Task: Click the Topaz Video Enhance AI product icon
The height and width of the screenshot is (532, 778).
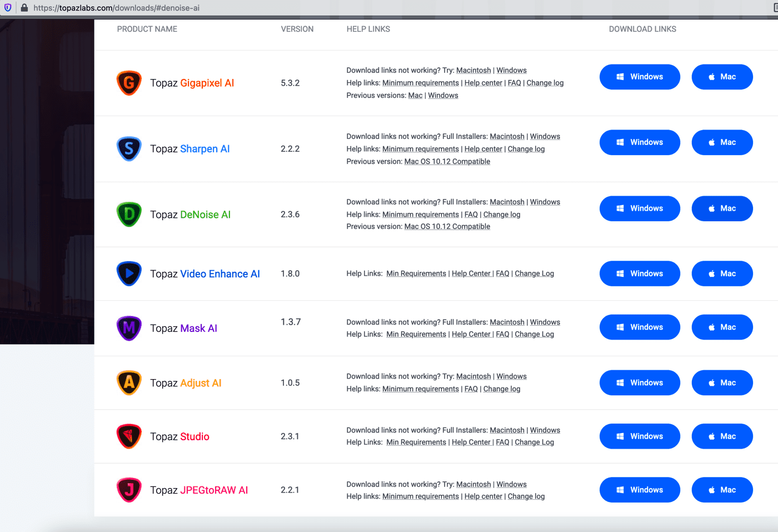Action: (x=129, y=274)
